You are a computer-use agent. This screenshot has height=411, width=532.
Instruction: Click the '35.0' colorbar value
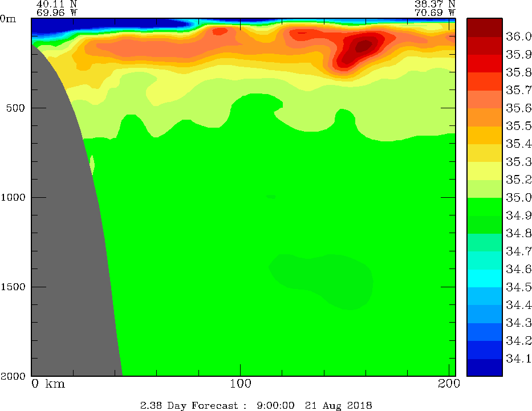click(x=518, y=198)
